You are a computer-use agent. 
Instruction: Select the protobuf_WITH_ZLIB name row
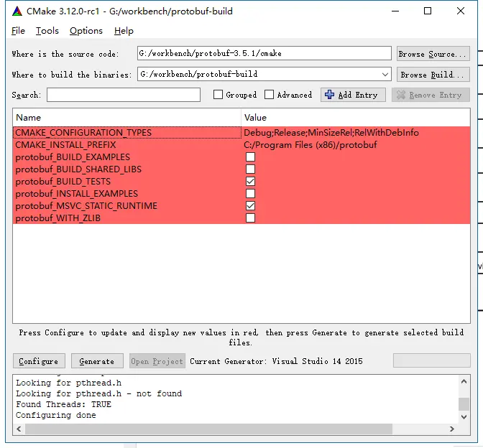pos(127,218)
